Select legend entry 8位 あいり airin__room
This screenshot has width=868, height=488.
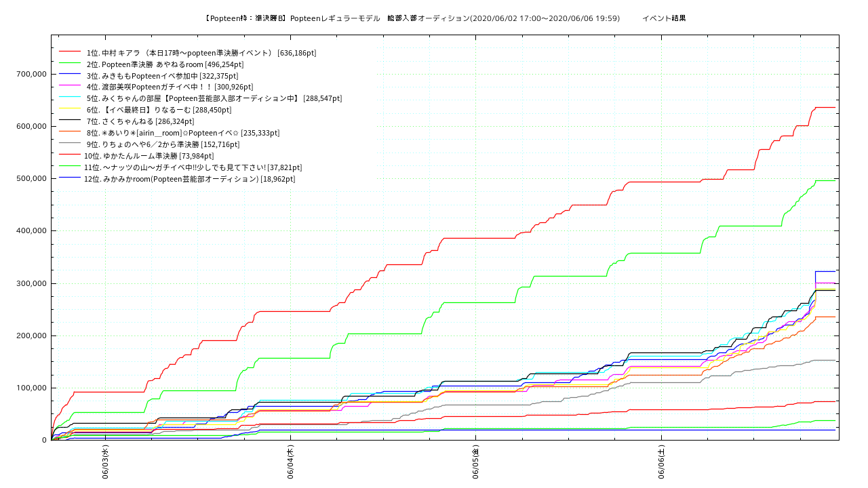click(x=182, y=133)
